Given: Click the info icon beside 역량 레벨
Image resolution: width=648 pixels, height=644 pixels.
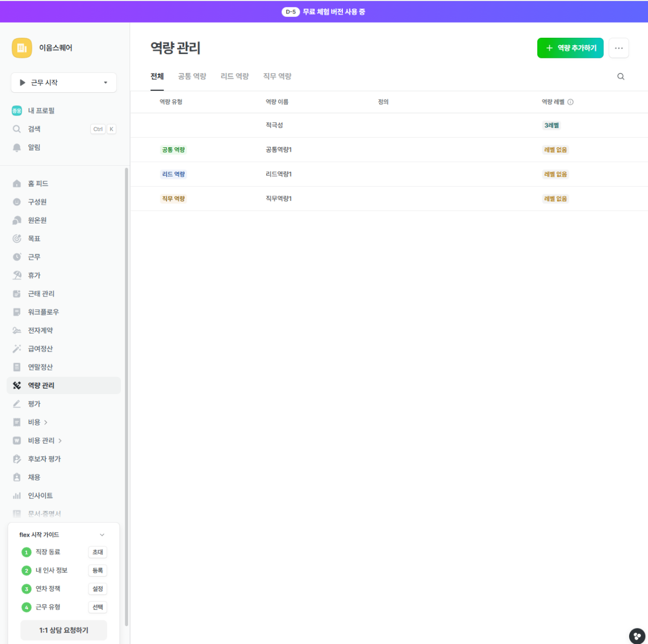Looking at the screenshot, I should [571, 102].
